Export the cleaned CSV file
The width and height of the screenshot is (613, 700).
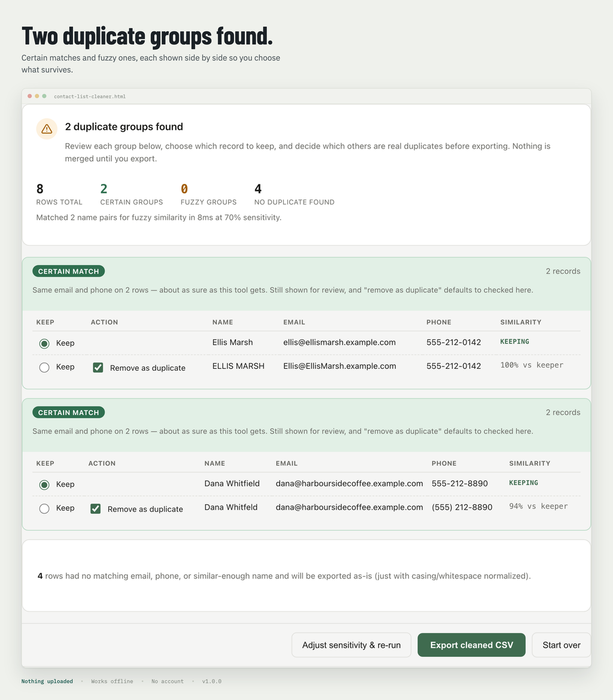pyautogui.click(x=472, y=645)
